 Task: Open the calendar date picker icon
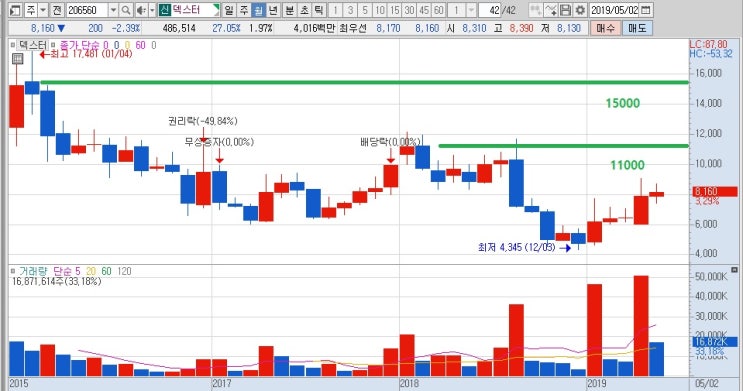(x=645, y=10)
